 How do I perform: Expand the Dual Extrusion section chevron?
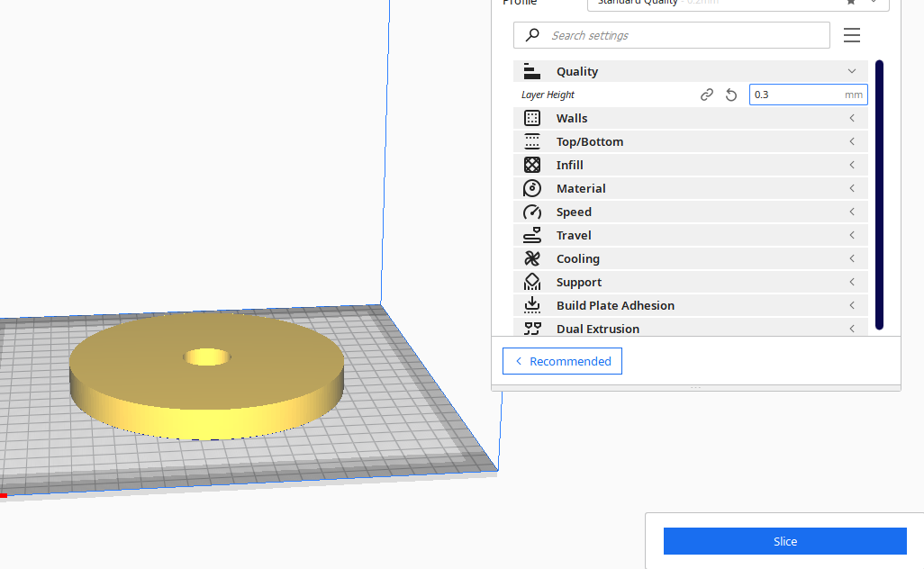(x=852, y=329)
